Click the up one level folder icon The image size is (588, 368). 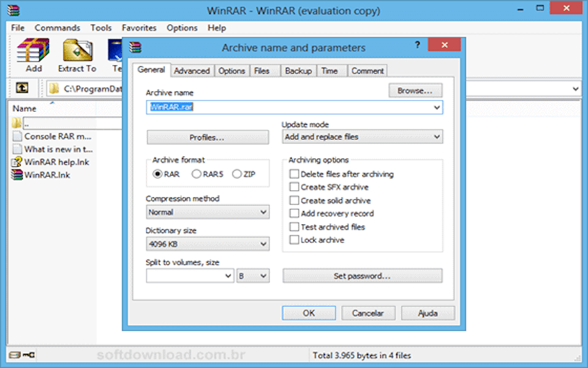[22, 88]
